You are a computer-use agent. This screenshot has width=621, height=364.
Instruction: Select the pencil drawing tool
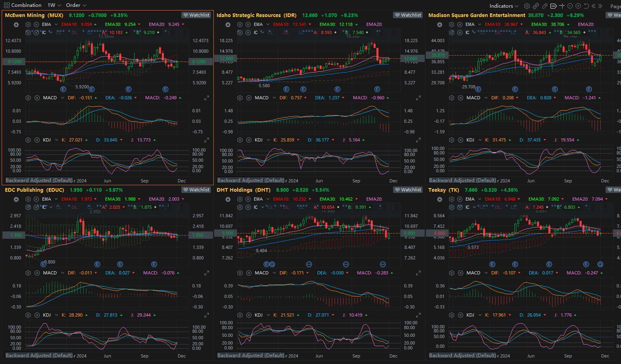click(x=544, y=6)
